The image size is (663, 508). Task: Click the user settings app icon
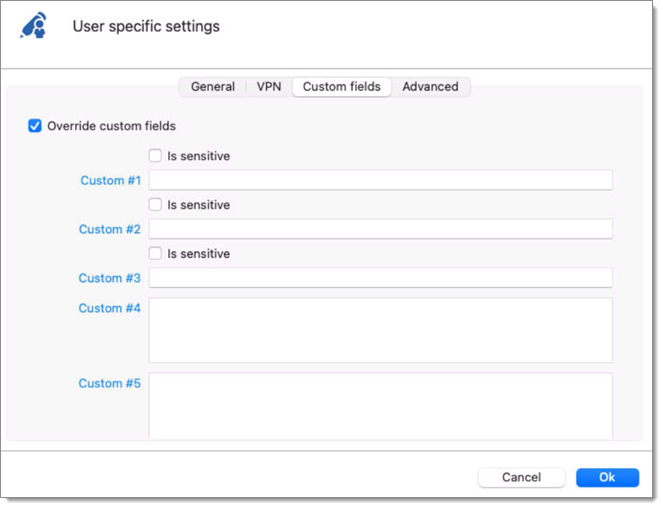coord(34,26)
